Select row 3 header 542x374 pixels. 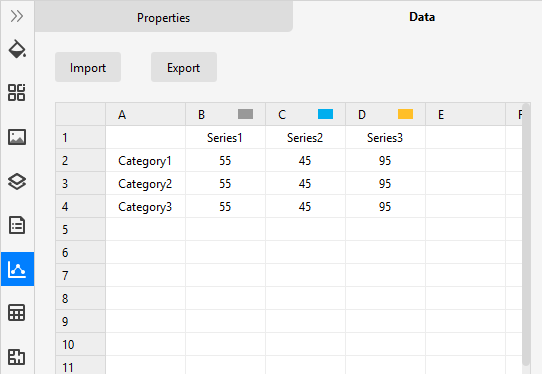[x=81, y=184]
